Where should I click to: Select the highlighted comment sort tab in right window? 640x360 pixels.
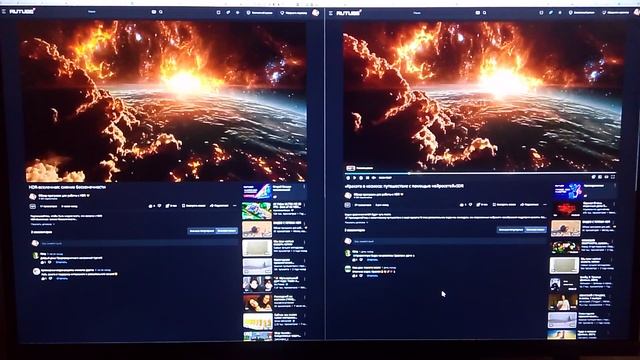click(535, 229)
